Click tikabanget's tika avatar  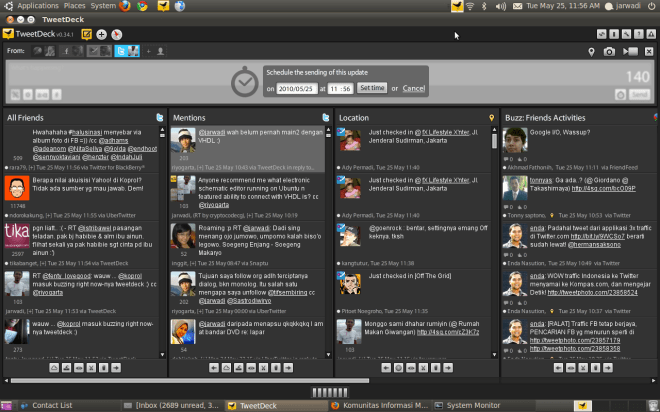[x=17, y=236]
